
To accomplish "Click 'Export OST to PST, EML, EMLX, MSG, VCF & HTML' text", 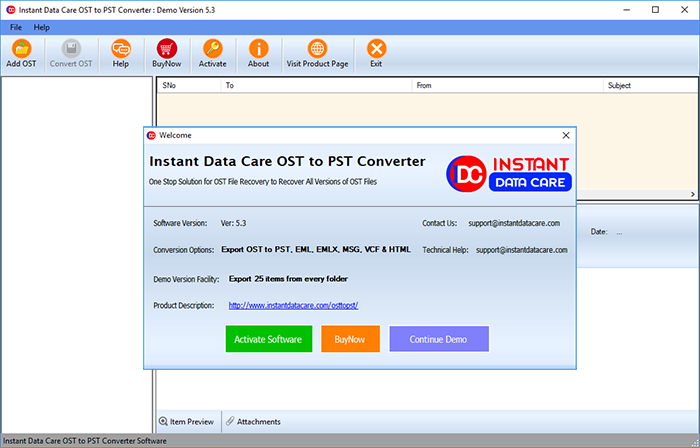I will point(316,249).
